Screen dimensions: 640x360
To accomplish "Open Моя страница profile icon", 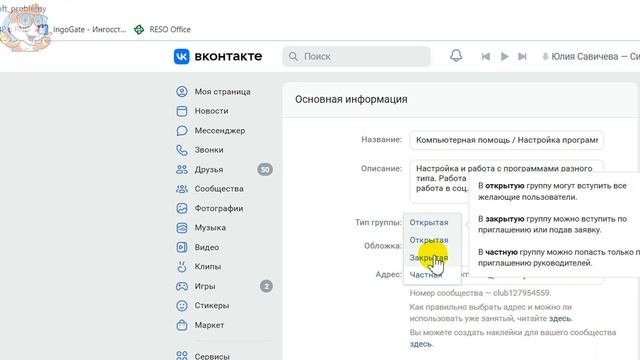I will click(x=182, y=91).
